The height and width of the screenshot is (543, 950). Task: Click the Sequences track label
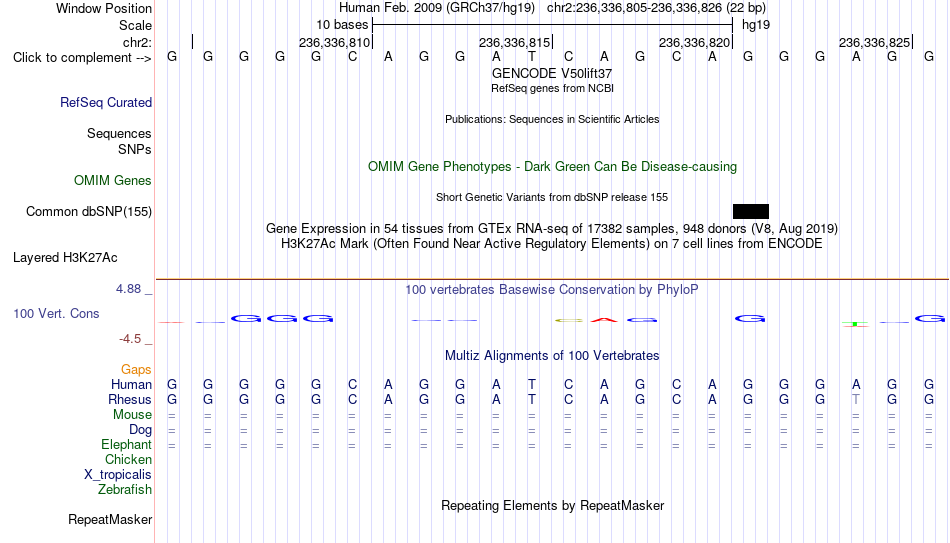coord(119,133)
